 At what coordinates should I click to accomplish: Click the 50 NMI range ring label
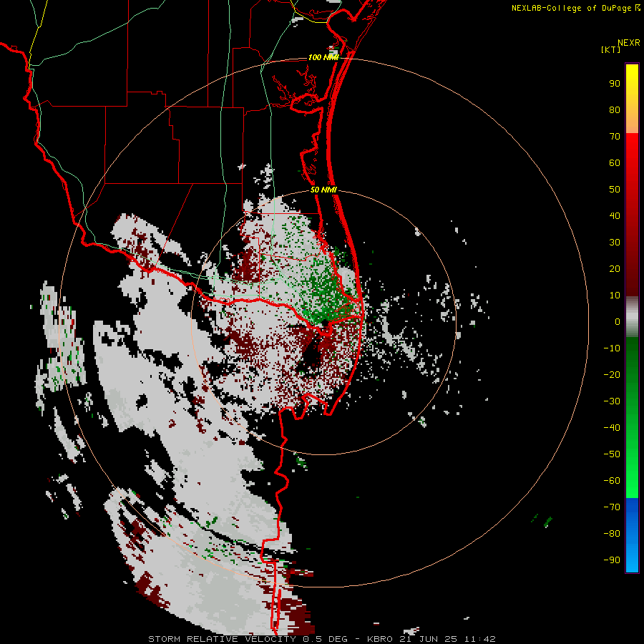click(323, 190)
